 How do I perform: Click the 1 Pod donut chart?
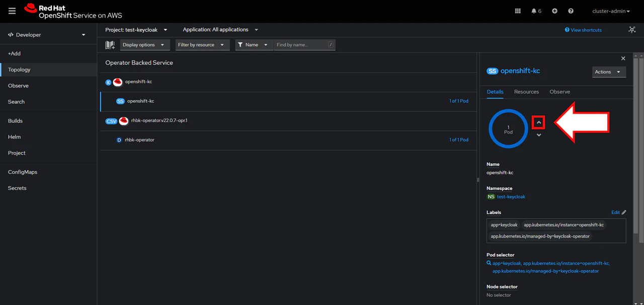pos(508,129)
